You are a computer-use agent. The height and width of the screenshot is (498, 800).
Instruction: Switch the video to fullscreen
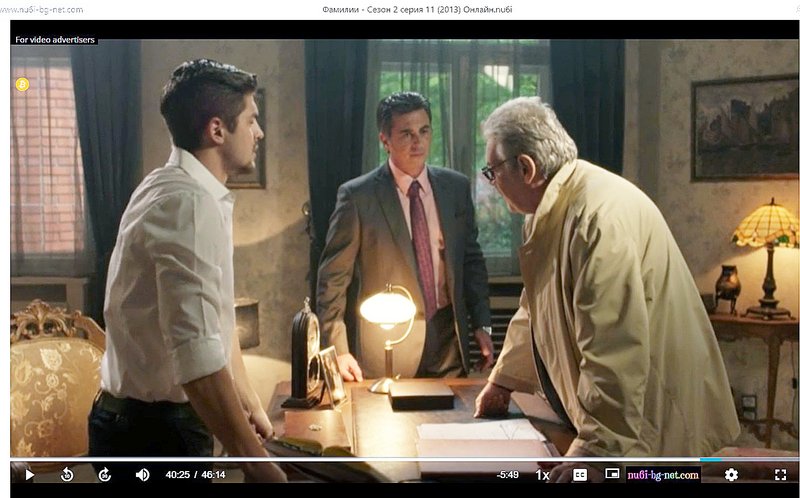[x=780, y=475]
